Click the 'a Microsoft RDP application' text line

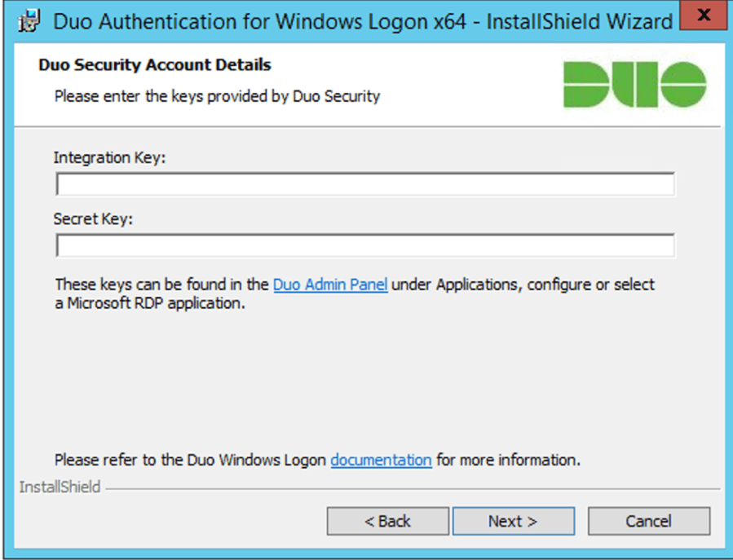pos(150,304)
